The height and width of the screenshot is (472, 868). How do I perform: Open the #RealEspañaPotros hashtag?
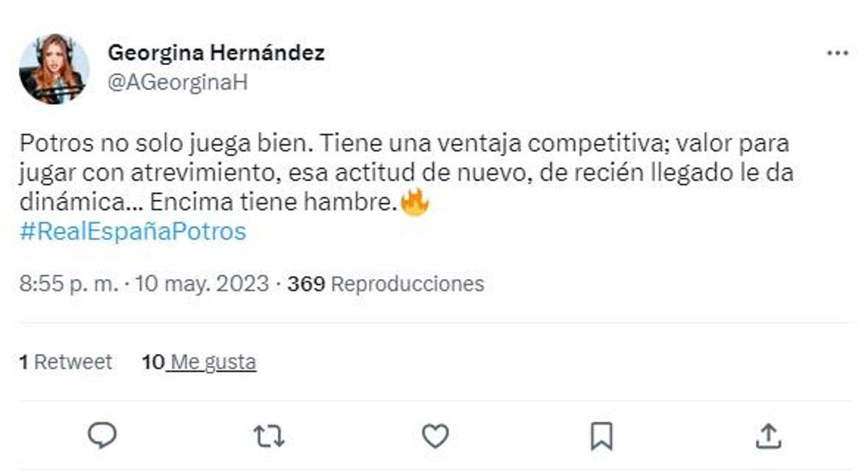pyautogui.click(x=133, y=231)
